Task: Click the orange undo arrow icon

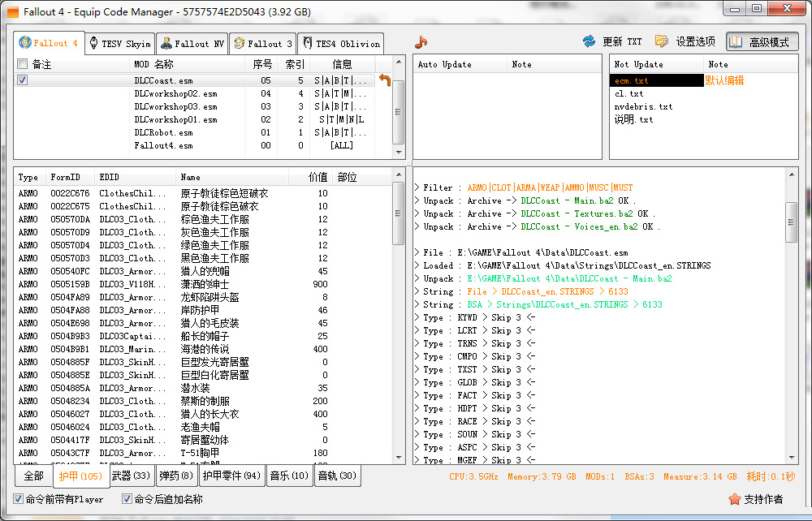Action: coord(385,80)
